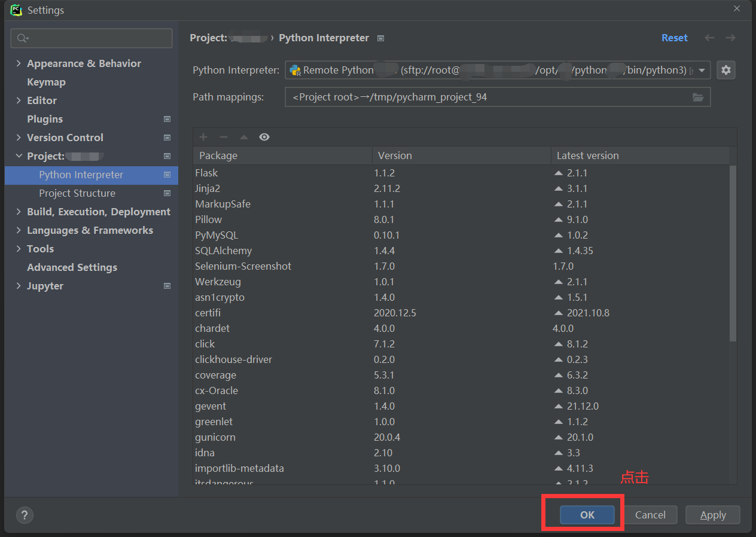This screenshot has height=537, width=756.
Task: Click the interpreter settings gear icon
Action: click(725, 70)
